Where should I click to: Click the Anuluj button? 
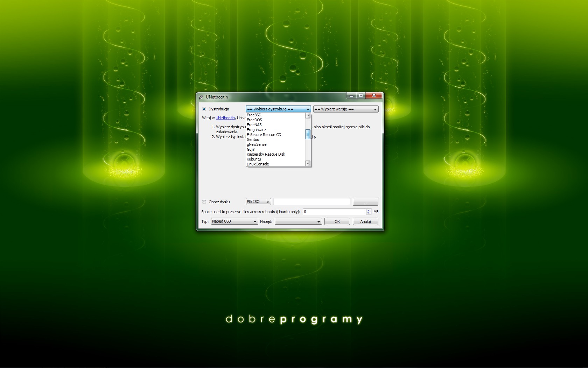click(x=365, y=222)
